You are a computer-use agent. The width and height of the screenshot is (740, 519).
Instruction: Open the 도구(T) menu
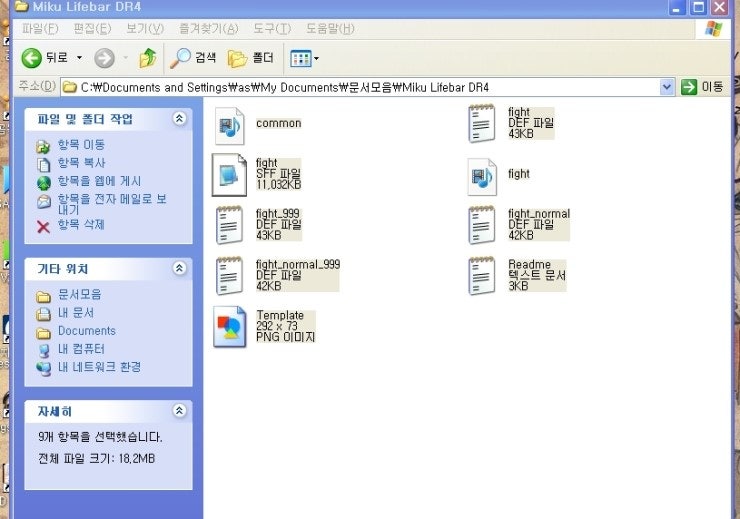[272, 29]
